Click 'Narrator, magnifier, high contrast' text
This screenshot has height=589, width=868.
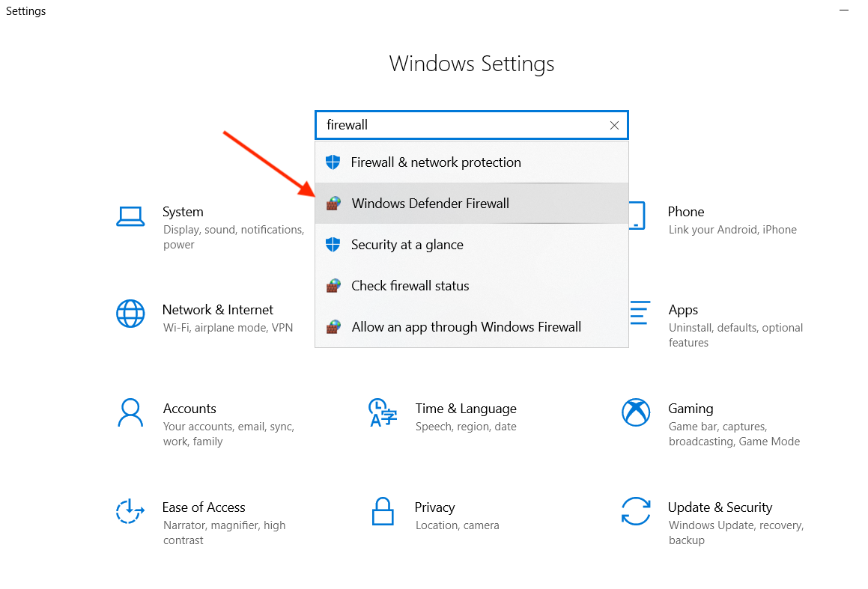click(x=224, y=533)
